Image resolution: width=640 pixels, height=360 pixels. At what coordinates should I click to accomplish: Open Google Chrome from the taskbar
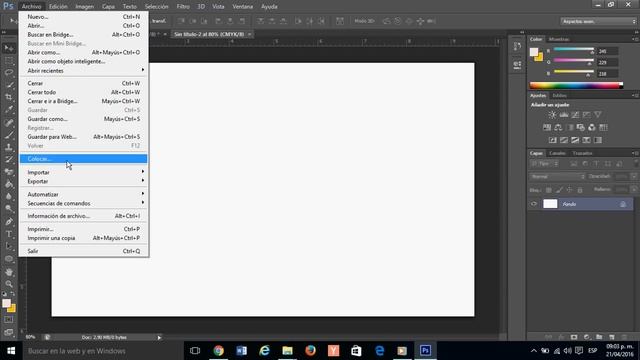[219, 350]
